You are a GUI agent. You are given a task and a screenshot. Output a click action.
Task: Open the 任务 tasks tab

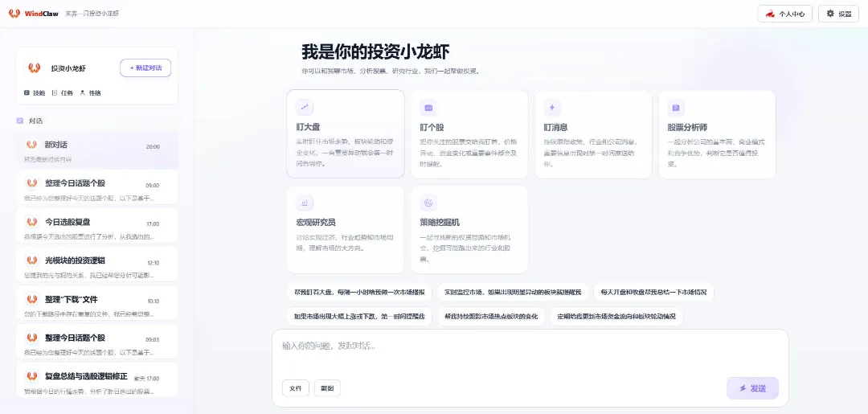(62, 93)
